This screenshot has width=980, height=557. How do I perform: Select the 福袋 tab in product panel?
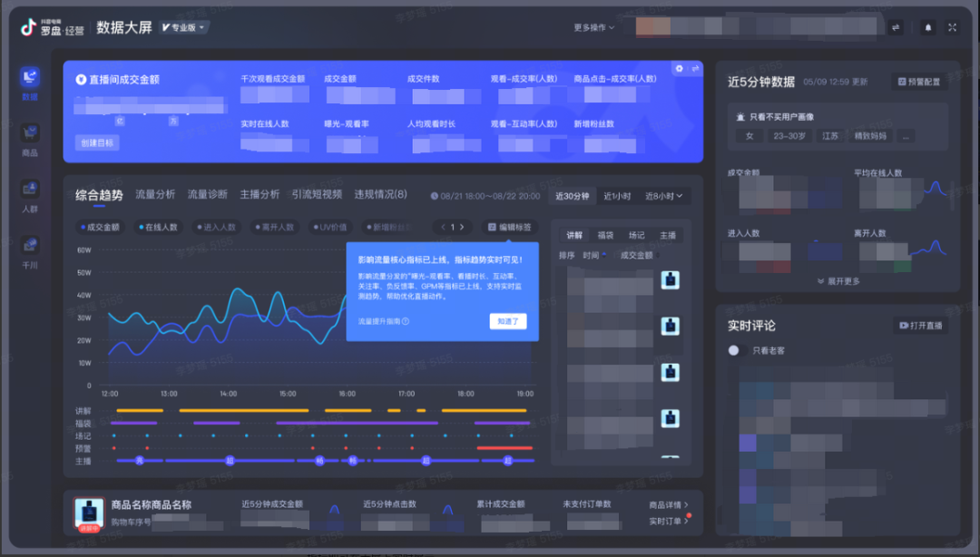[x=605, y=235]
